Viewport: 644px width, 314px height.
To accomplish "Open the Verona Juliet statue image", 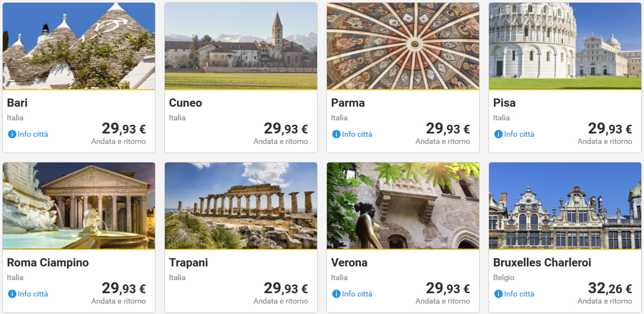I will click(403, 206).
